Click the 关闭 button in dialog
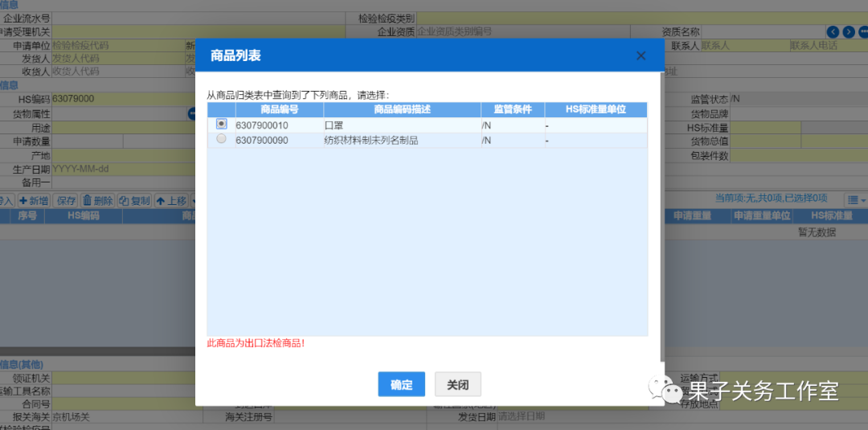This screenshot has height=430, width=868. [x=458, y=385]
